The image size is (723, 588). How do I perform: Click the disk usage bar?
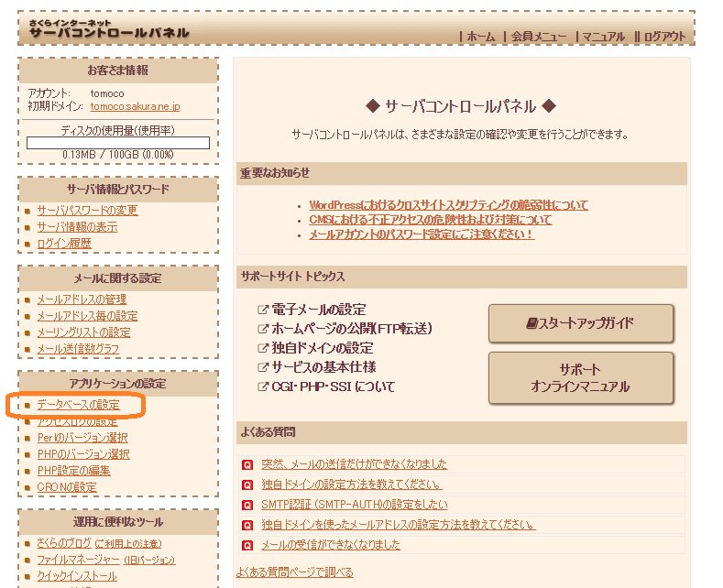[118, 143]
